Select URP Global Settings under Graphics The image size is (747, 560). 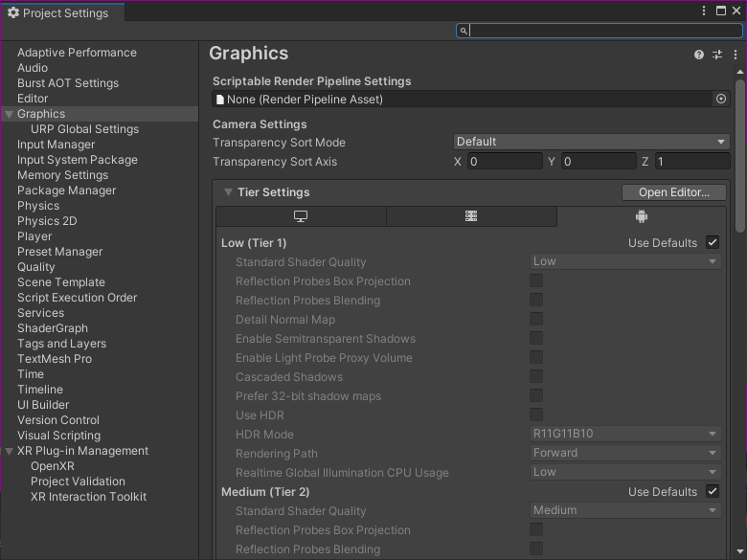click(84, 129)
